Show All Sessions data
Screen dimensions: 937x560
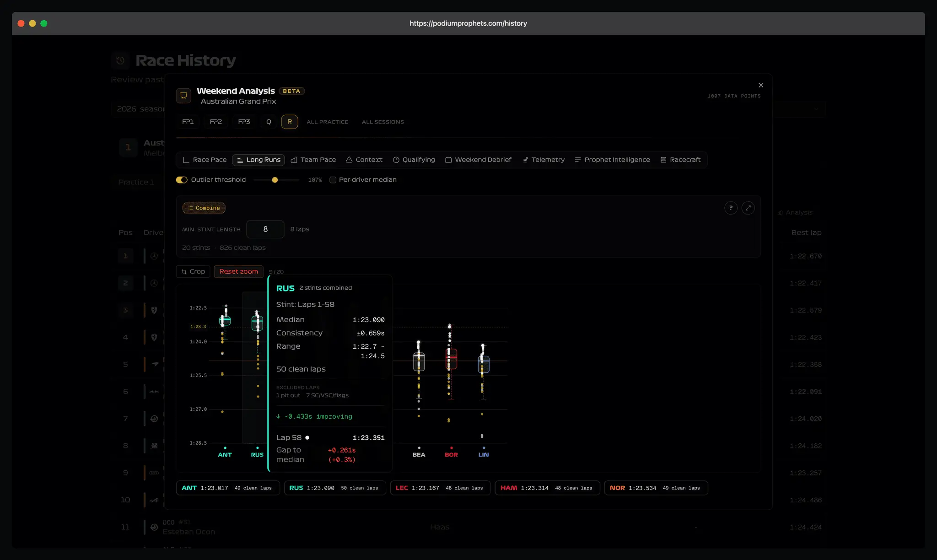point(383,122)
